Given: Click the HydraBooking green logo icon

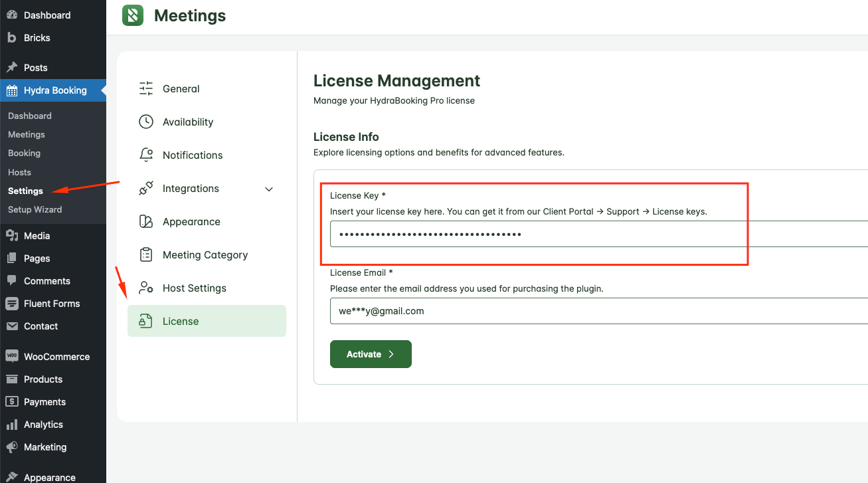Looking at the screenshot, I should click(133, 15).
